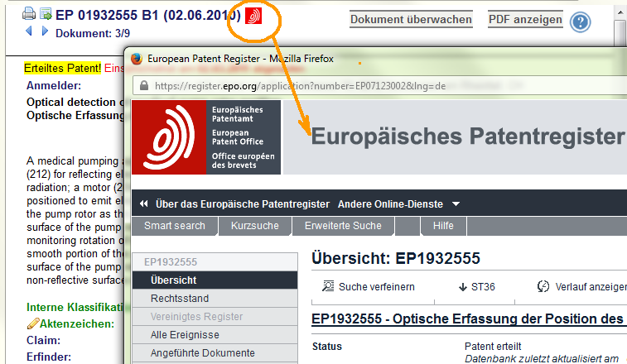Click EP1932555 header in side menu
This screenshot has height=364, width=627.
(x=215, y=262)
